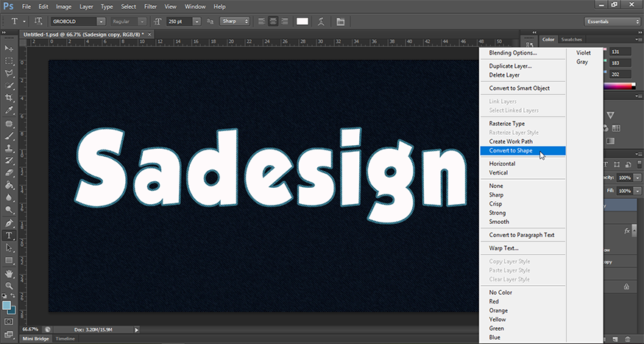Open the Create Warped Text button
Screen dimensions: 644x344
coord(321,21)
